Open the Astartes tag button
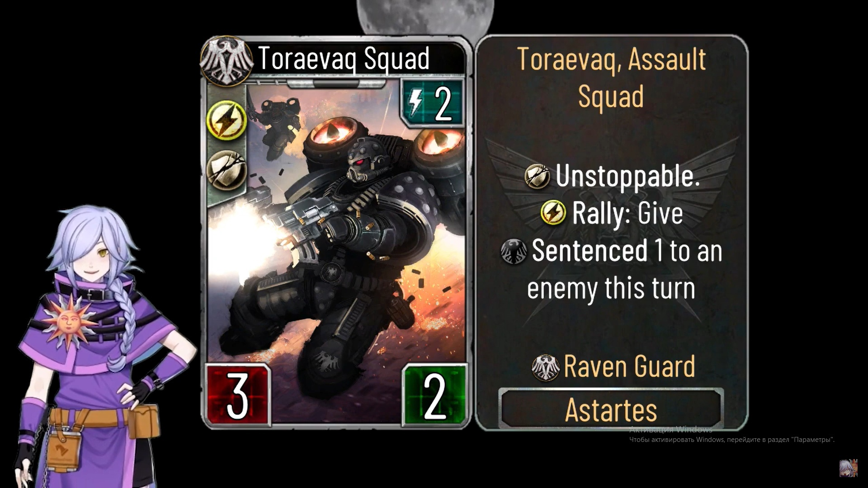Image resolution: width=868 pixels, height=488 pixels. pos(611,409)
